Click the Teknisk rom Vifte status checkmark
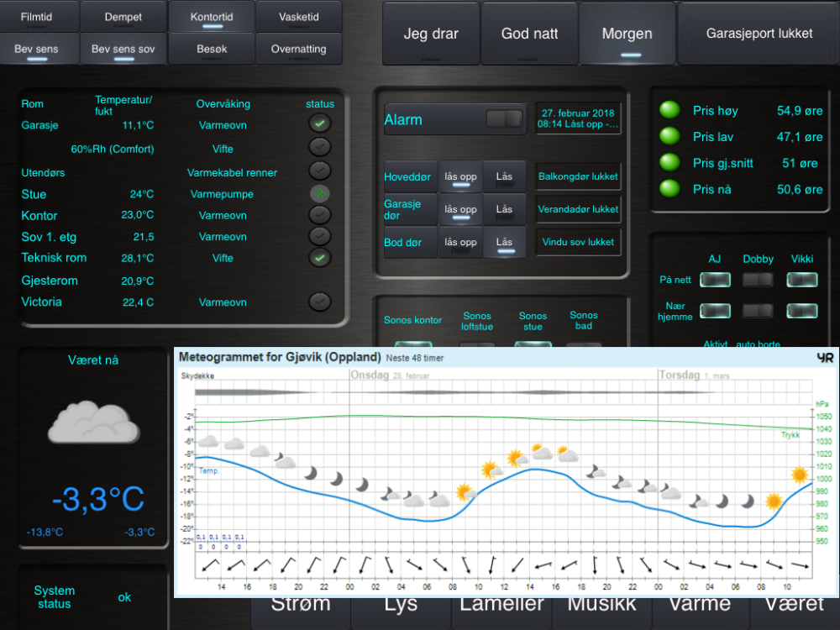The height and width of the screenshot is (630, 840). (x=319, y=258)
